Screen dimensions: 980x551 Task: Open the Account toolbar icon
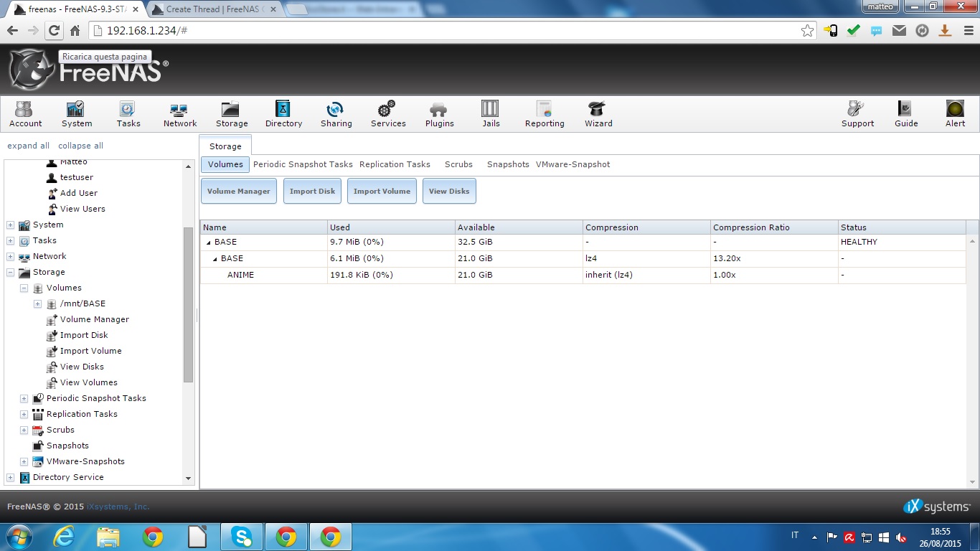25,113
